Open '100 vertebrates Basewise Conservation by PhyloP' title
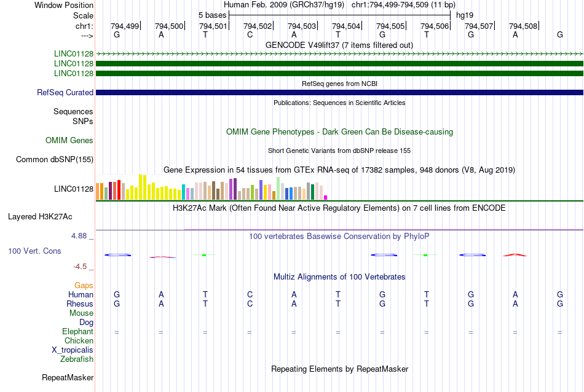The height and width of the screenshot is (392, 584). 339,236
